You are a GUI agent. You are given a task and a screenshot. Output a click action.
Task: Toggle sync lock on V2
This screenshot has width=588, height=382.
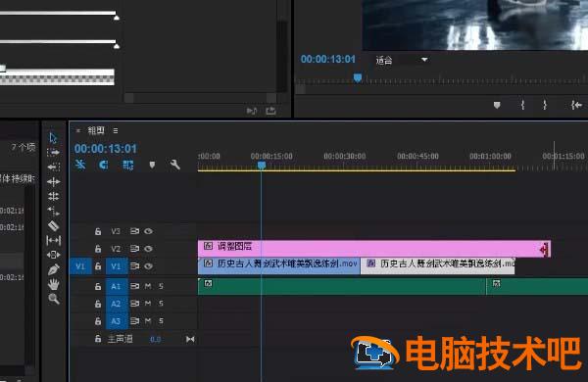click(x=134, y=249)
